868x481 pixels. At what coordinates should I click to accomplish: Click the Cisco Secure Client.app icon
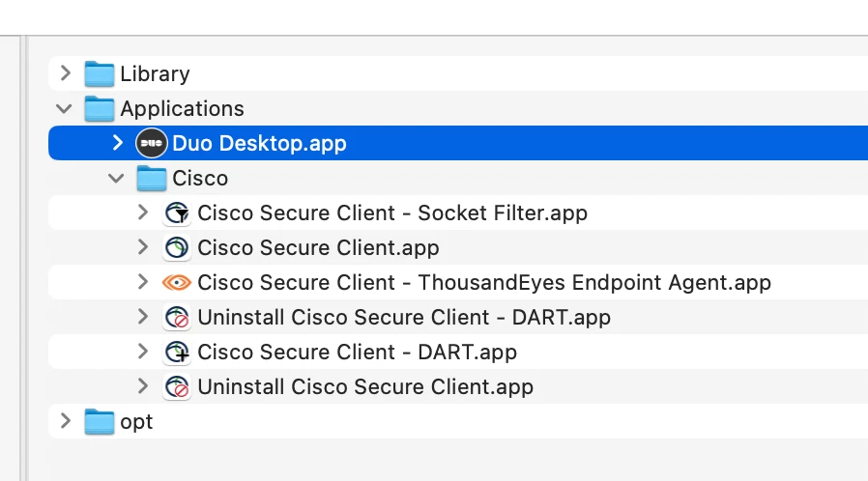[x=177, y=247]
